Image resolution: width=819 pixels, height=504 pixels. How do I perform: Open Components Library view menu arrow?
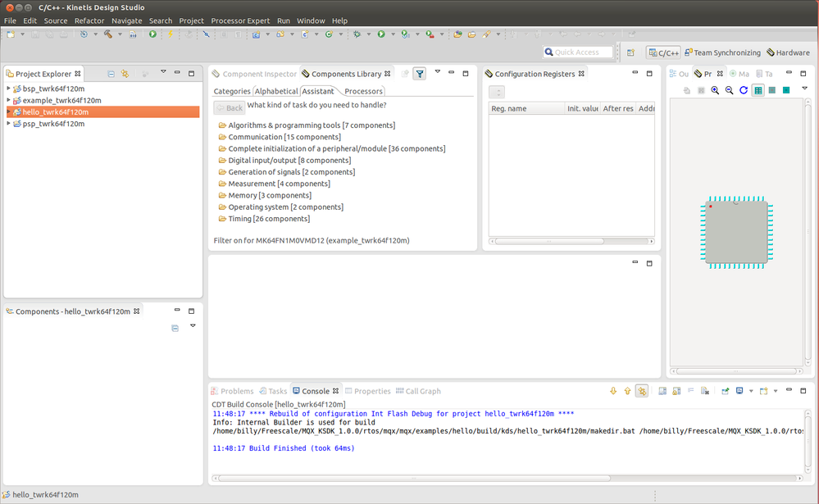pyautogui.click(x=438, y=72)
